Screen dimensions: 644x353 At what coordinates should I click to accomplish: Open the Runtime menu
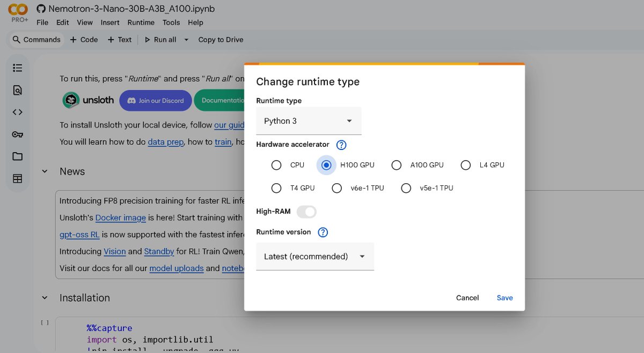[x=141, y=23]
